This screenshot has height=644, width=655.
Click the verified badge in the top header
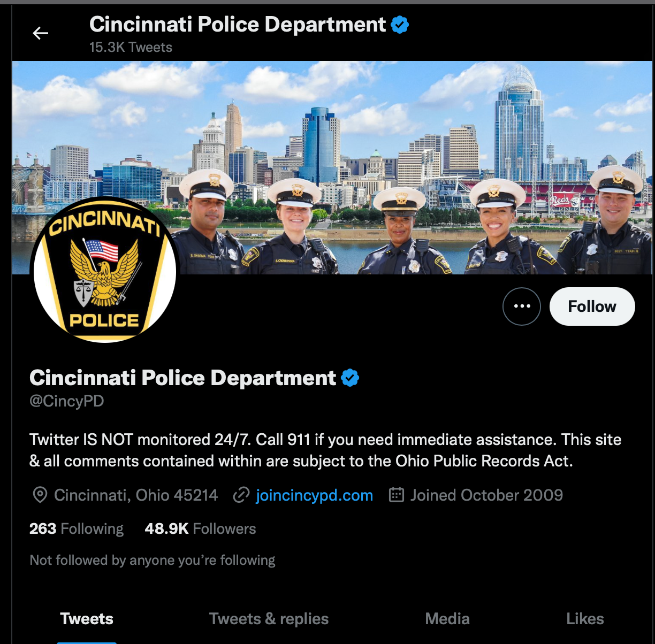pos(400,25)
